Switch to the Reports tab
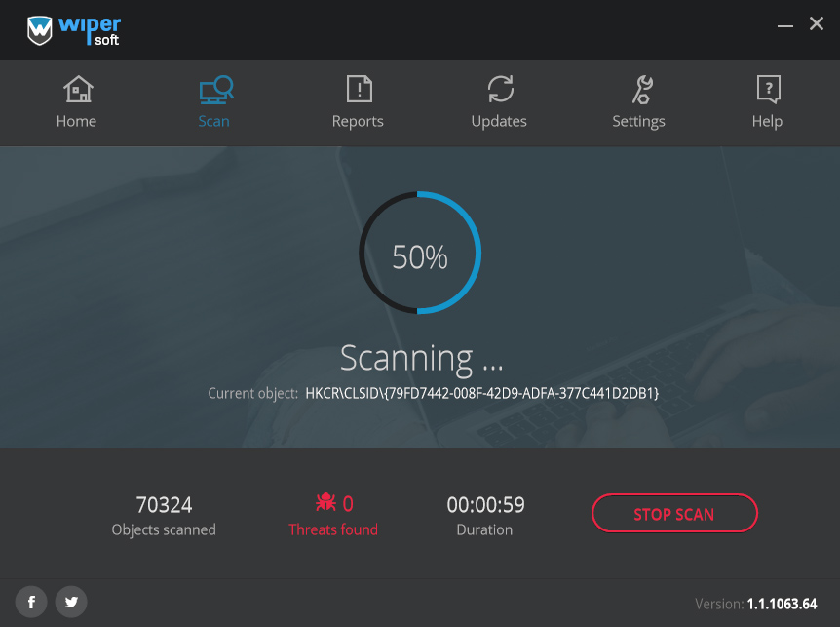 tap(357, 102)
